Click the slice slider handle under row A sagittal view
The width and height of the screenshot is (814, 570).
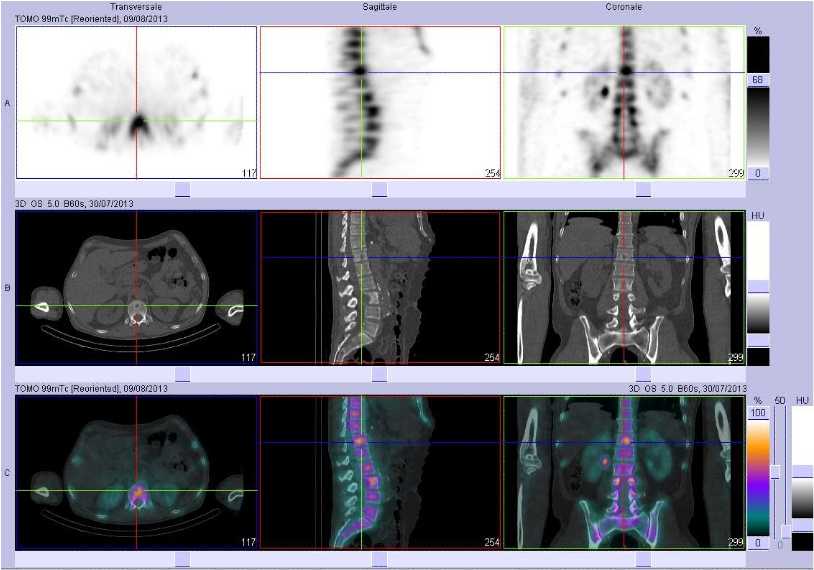pyautogui.click(x=379, y=189)
